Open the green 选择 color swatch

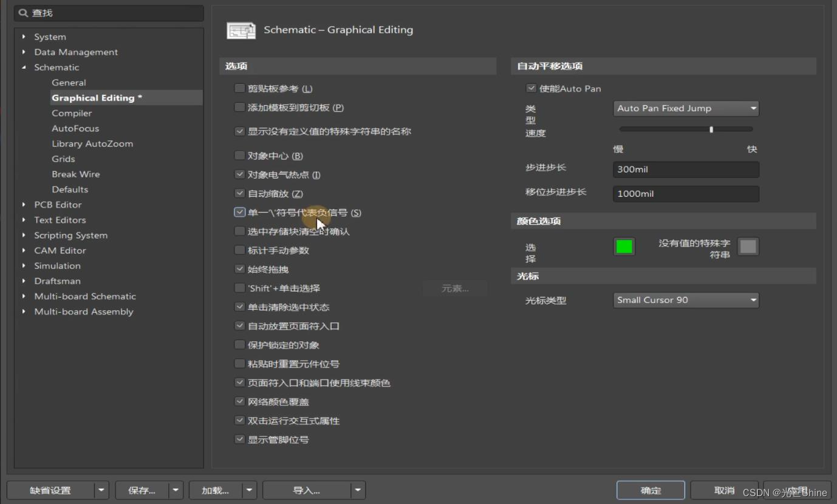(x=624, y=247)
